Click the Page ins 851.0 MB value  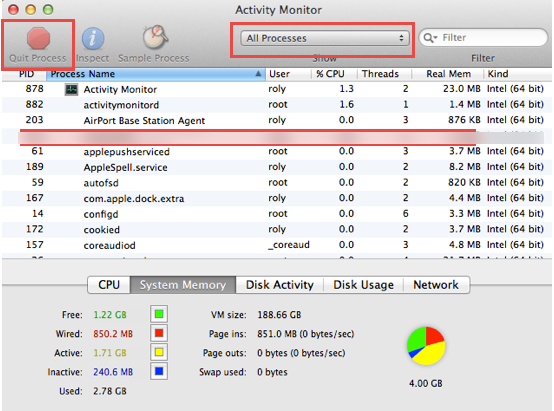[x=306, y=334]
